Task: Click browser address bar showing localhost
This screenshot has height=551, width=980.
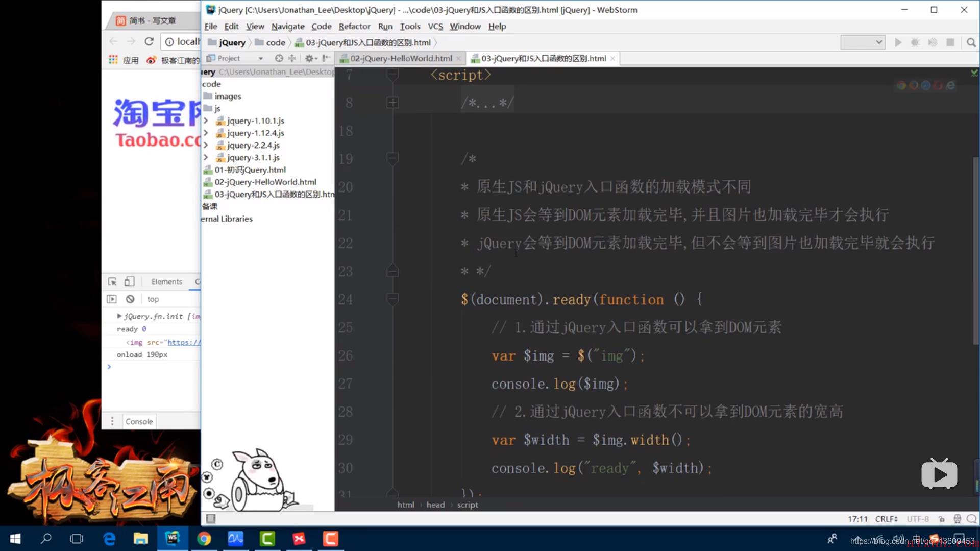Action: pos(182,42)
